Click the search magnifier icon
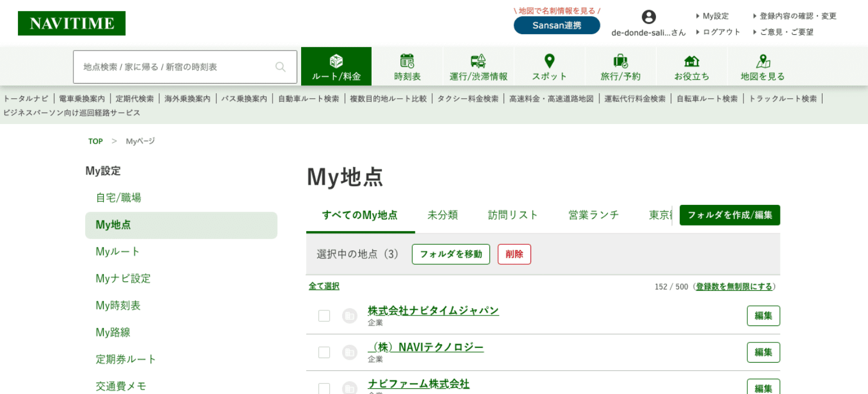The width and height of the screenshot is (868, 394). [x=280, y=67]
